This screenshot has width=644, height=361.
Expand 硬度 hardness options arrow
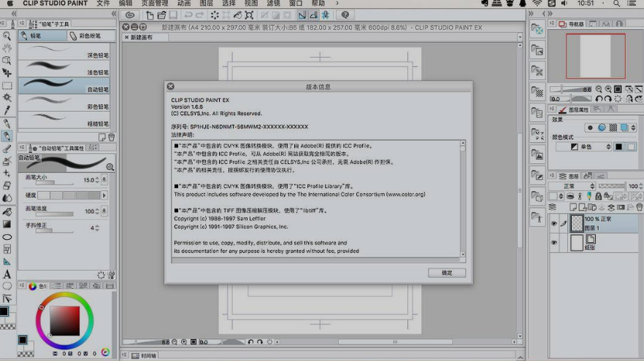coord(104,195)
